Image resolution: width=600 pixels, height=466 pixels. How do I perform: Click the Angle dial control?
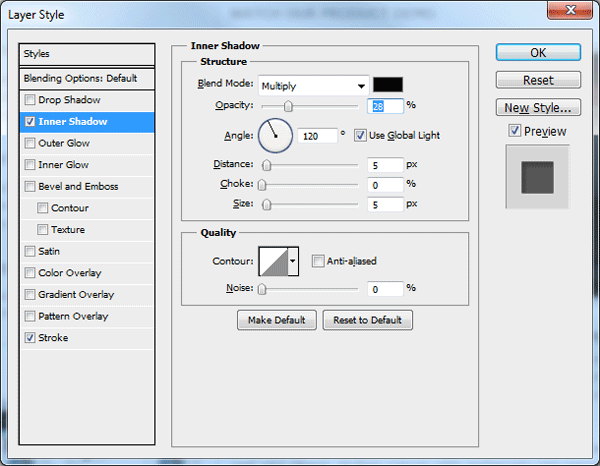[x=275, y=135]
